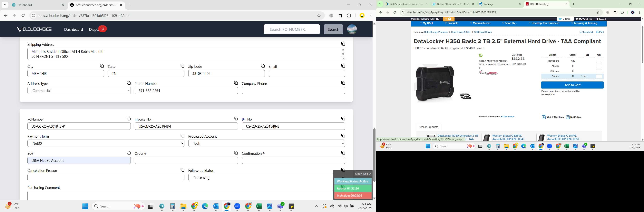Click the Print link on D&H page
Image resolution: width=644 pixels, height=212 pixels.
click(x=600, y=32)
